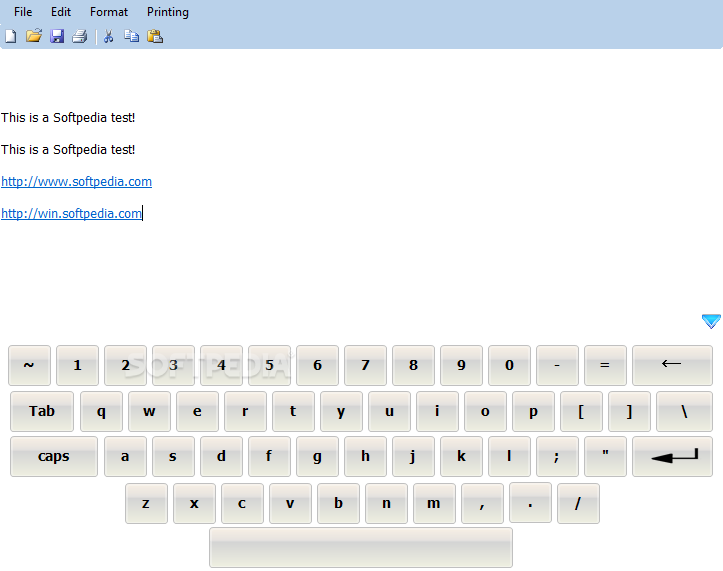Tap the b key
This screenshot has height=571, width=723.
[x=338, y=504]
